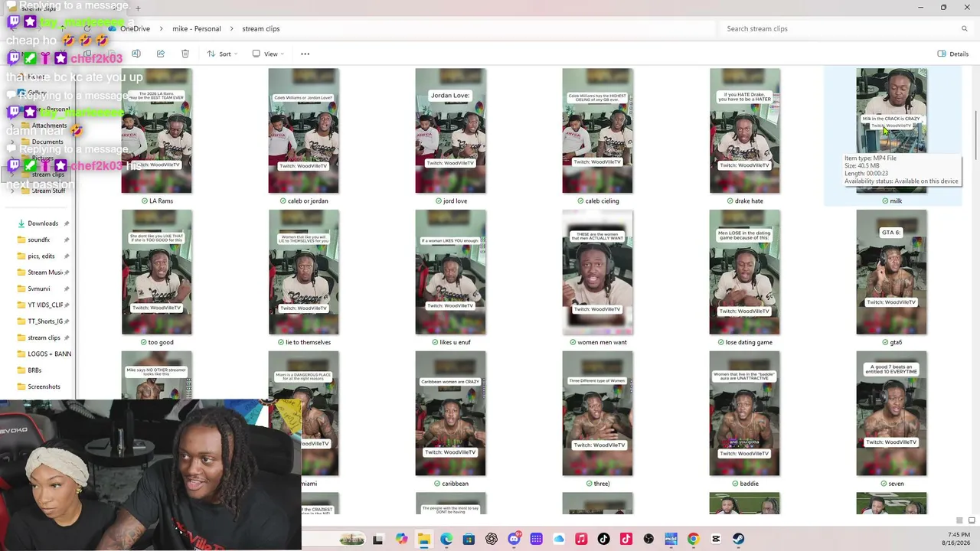The width and height of the screenshot is (980, 551).
Task: Click the Share icon in the toolbar
Action: [161, 54]
